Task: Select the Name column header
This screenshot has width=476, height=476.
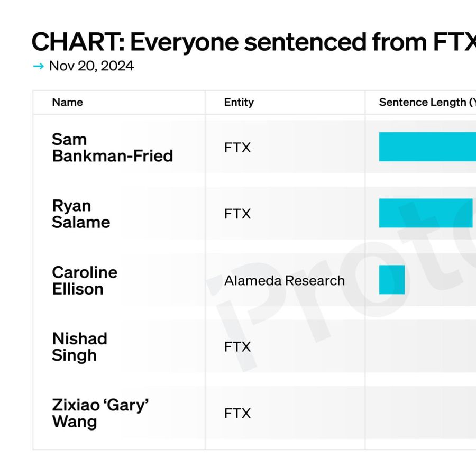Action: tap(67, 102)
